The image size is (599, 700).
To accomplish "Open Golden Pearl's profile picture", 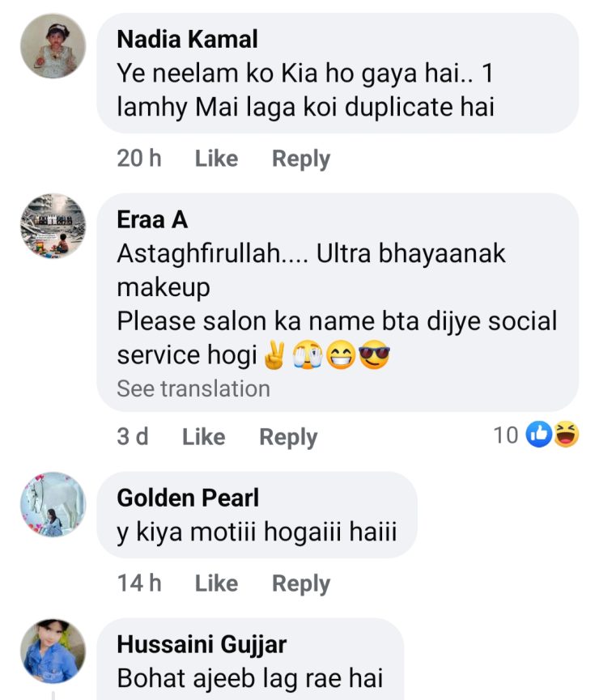I will point(53,504).
